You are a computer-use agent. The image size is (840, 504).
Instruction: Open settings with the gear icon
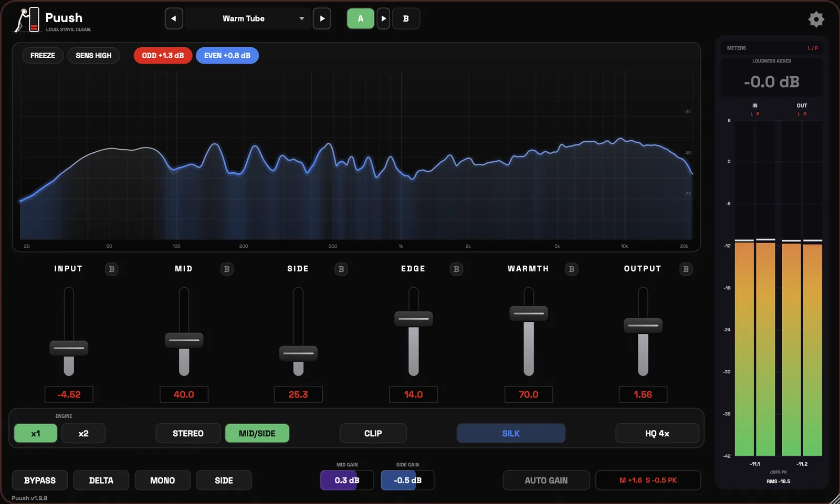[x=816, y=19]
